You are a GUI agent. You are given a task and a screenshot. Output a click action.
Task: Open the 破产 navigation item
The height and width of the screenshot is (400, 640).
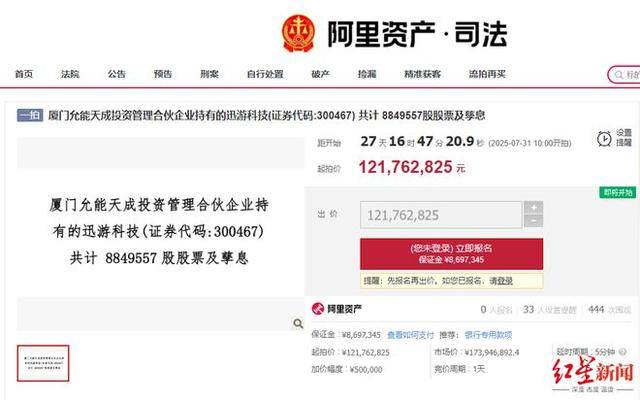pyautogui.click(x=320, y=74)
